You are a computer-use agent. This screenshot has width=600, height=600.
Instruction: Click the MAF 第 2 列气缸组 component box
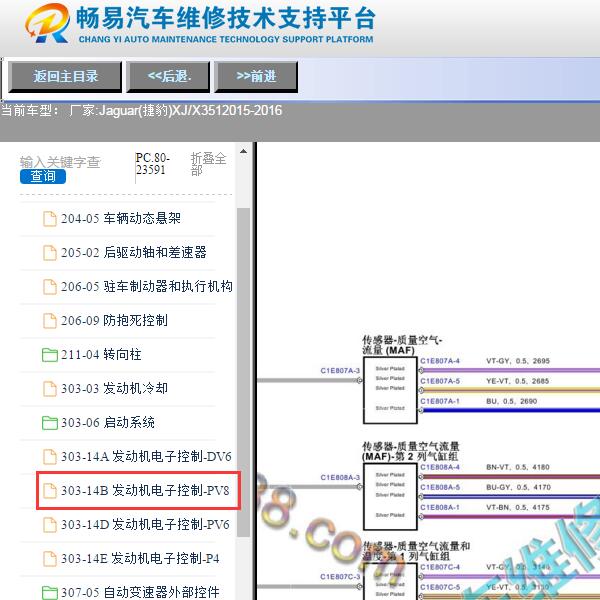pos(390,496)
